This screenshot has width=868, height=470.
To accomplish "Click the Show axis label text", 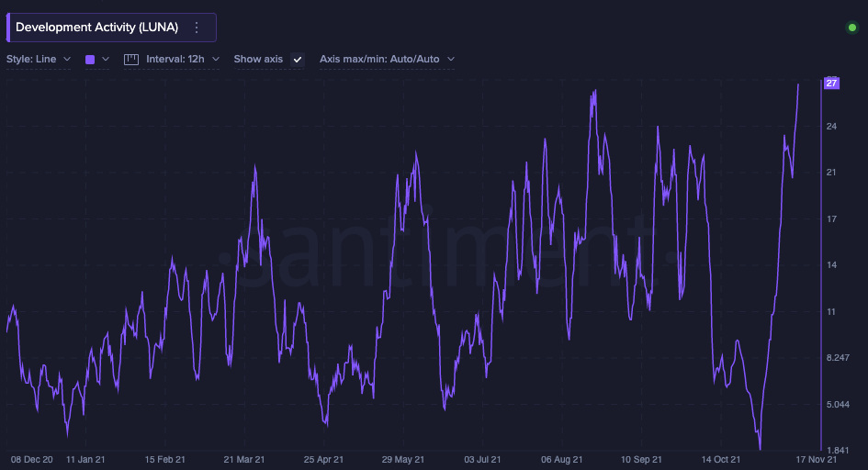I will pos(258,59).
